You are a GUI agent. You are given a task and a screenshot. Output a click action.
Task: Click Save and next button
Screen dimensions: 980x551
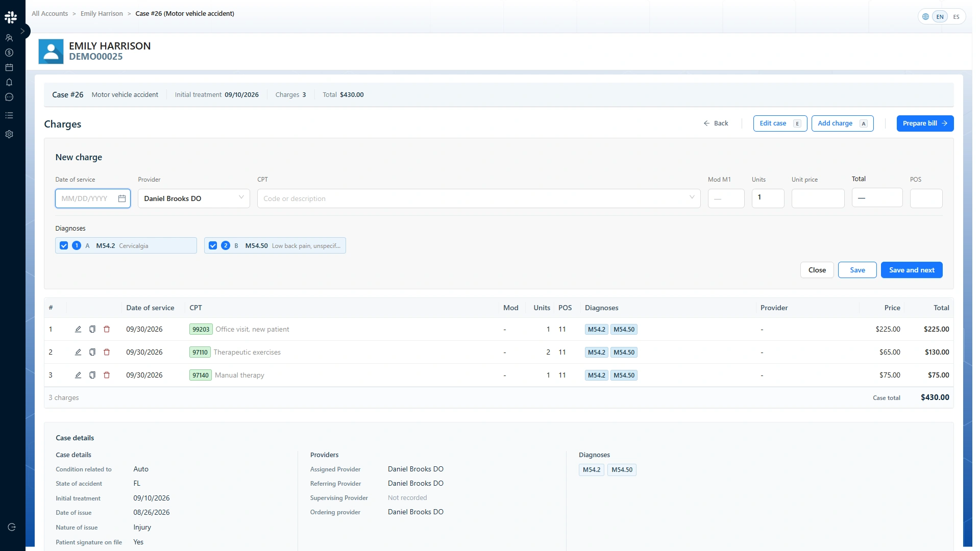(911, 270)
